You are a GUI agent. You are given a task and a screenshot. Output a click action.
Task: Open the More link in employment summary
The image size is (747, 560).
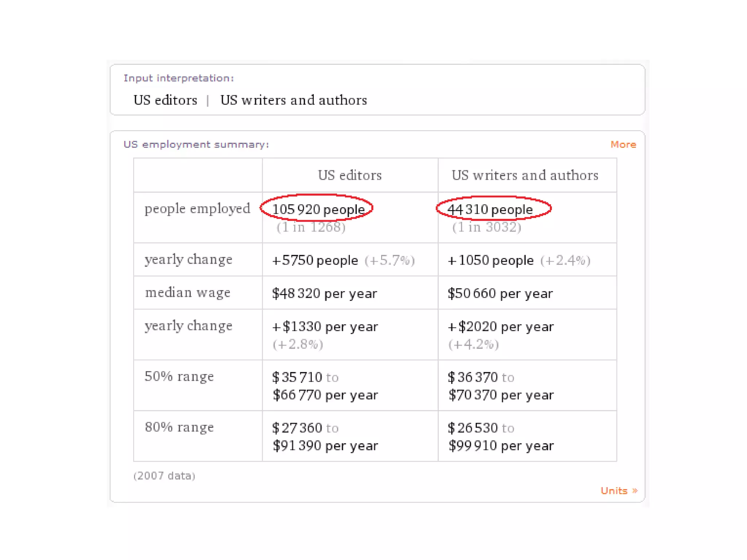(623, 144)
